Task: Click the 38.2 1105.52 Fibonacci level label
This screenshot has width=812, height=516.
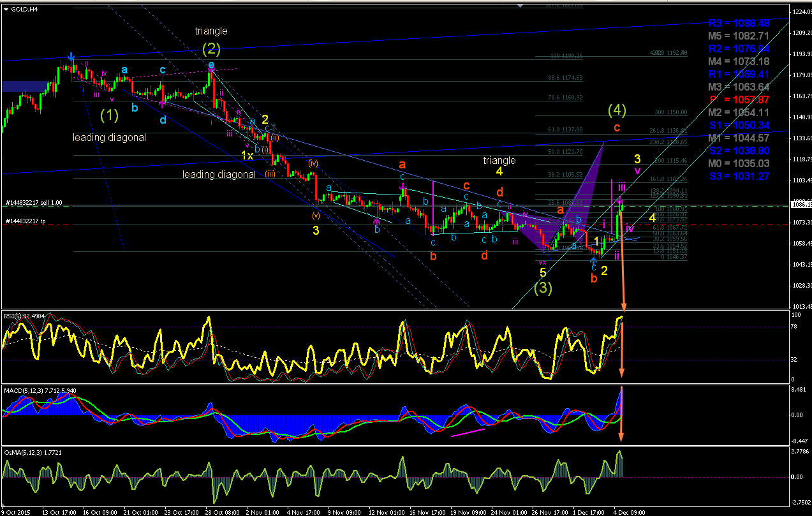Action: point(565,174)
